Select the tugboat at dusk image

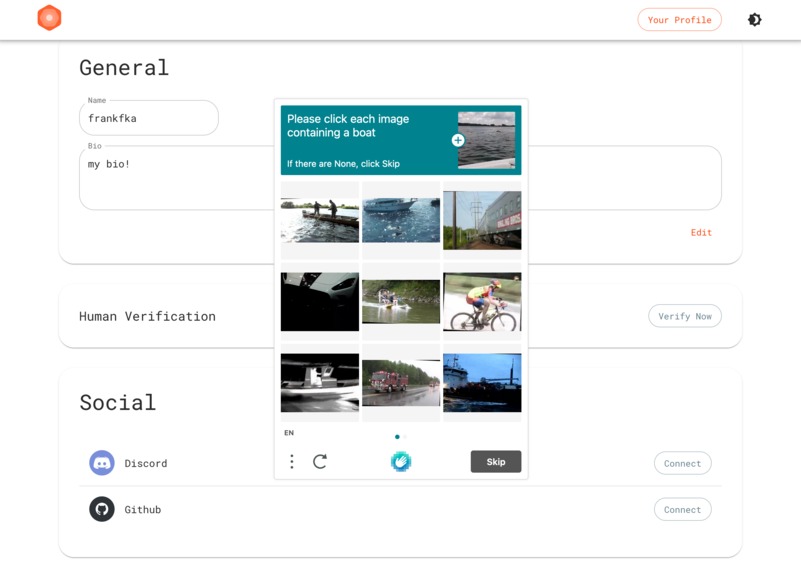click(482, 383)
